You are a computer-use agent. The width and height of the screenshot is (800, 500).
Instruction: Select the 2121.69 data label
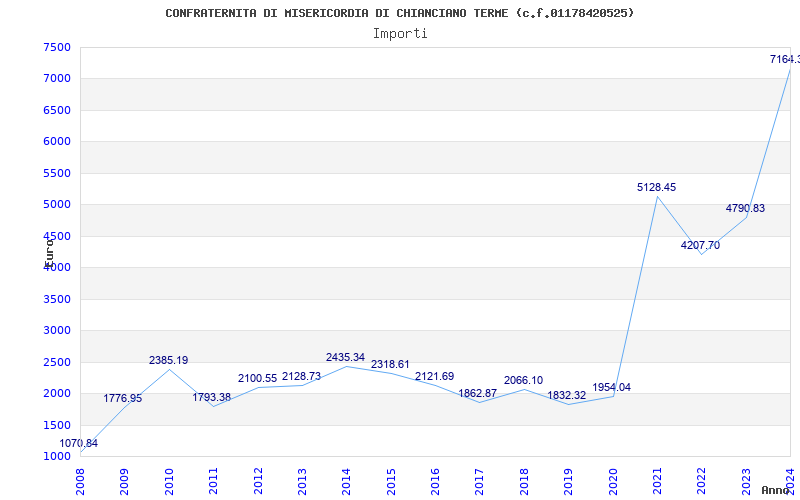tap(434, 377)
